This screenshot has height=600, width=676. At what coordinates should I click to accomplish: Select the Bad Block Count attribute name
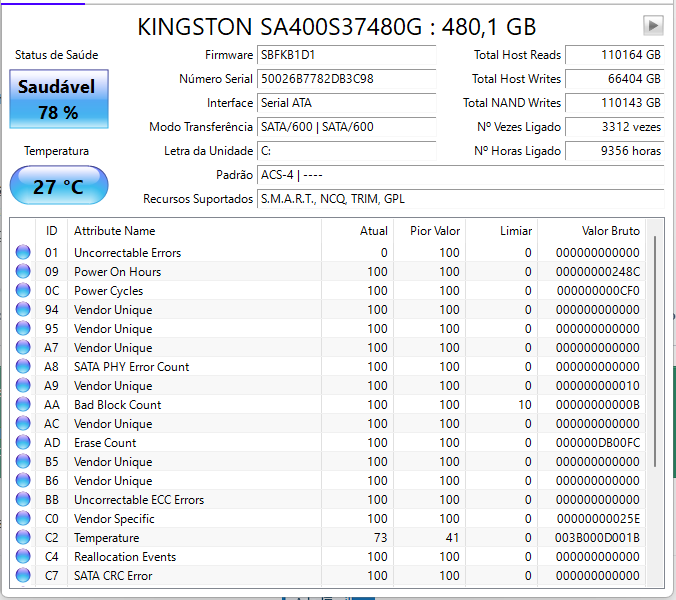[x=117, y=404]
